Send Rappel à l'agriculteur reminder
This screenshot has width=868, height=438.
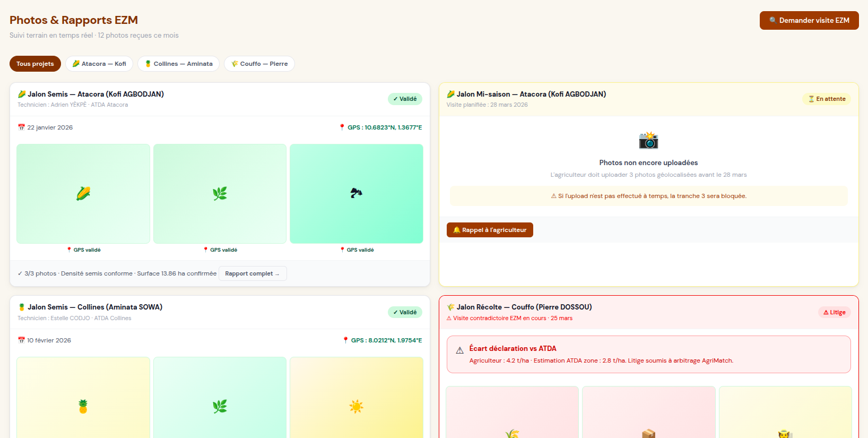tap(490, 230)
